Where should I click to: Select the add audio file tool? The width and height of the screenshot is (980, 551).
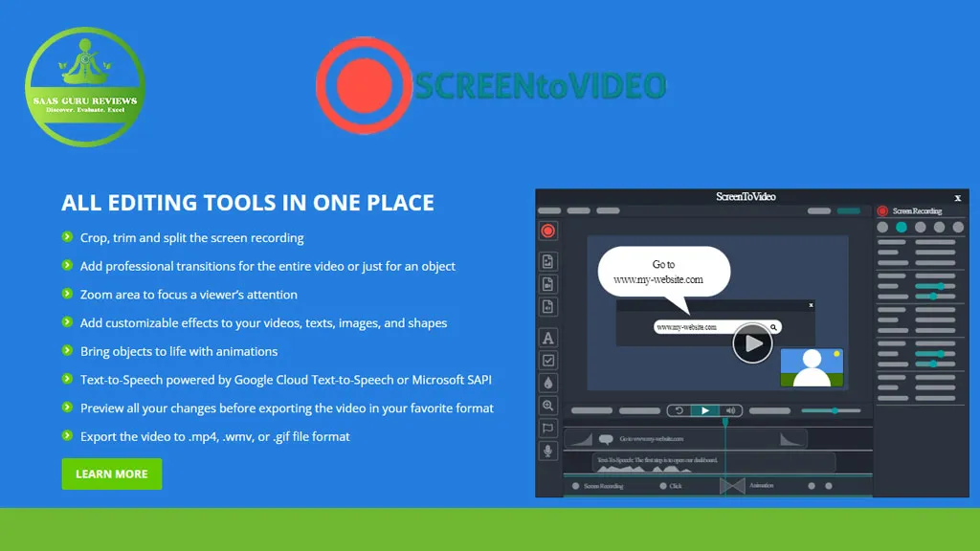pos(548,307)
